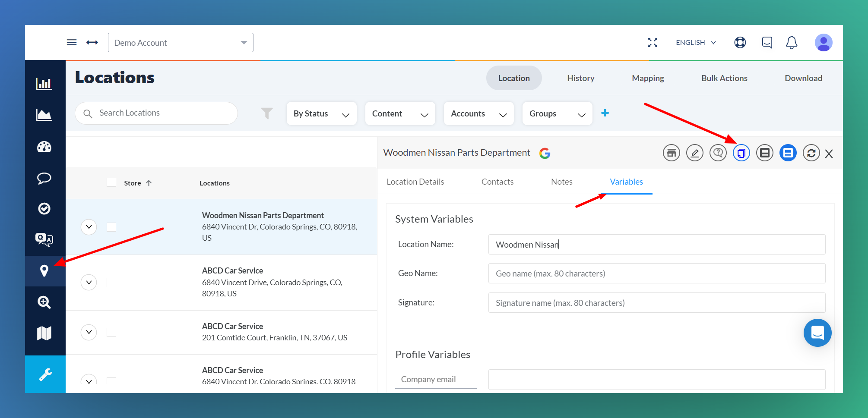Open the Content filter dropdown
This screenshot has height=418, width=868.
pos(400,113)
